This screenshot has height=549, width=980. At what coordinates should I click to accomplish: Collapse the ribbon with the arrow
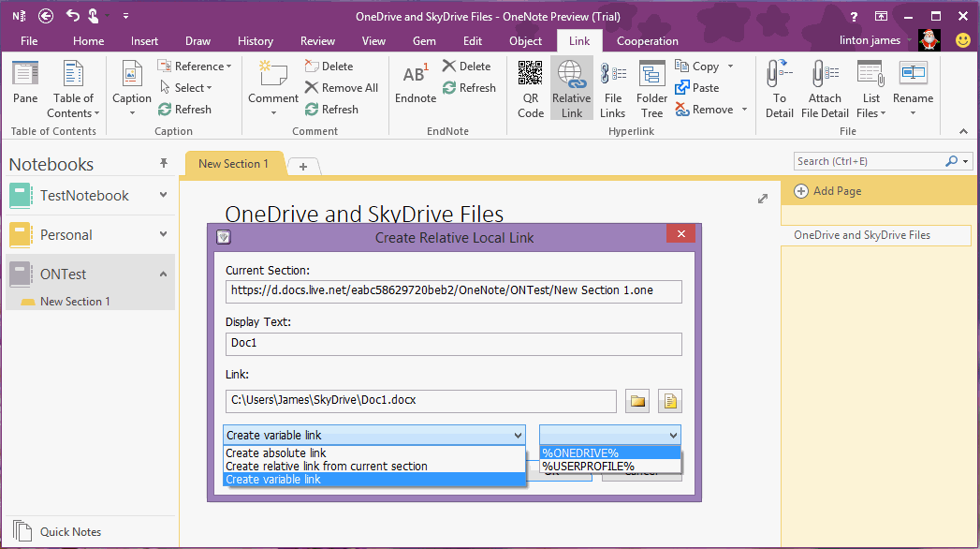click(x=963, y=131)
